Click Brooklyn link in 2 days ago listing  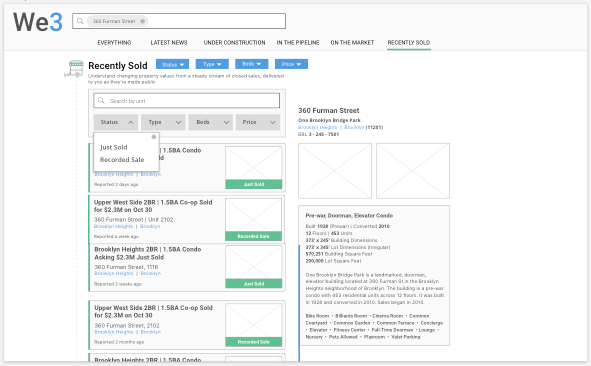pyautogui.click(x=151, y=174)
